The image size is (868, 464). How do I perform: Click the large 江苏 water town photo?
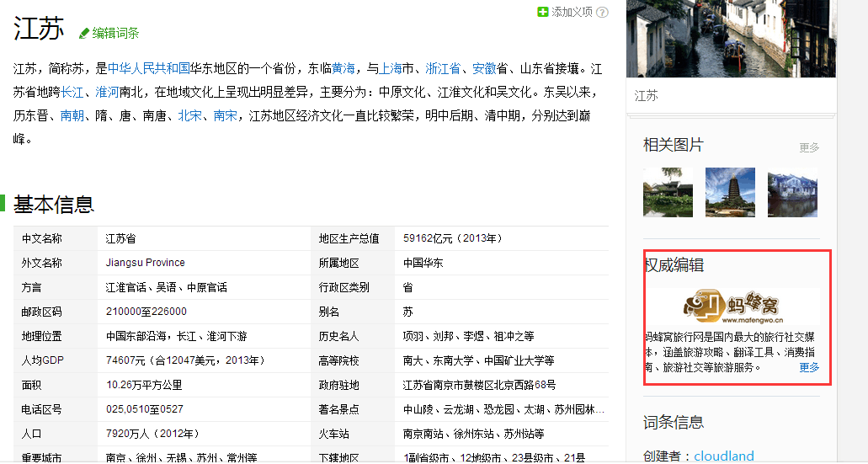pos(731,39)
